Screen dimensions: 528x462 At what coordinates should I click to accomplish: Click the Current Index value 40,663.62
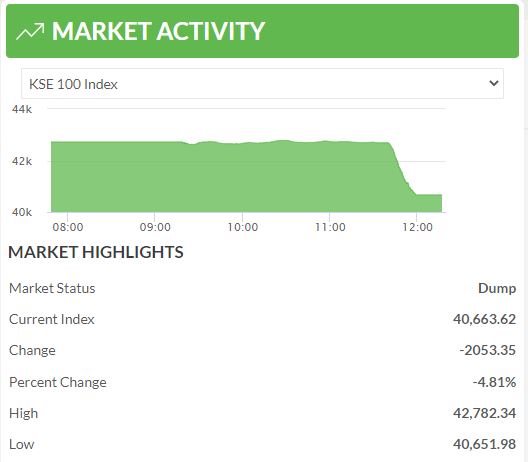click(x=484, y=319)
